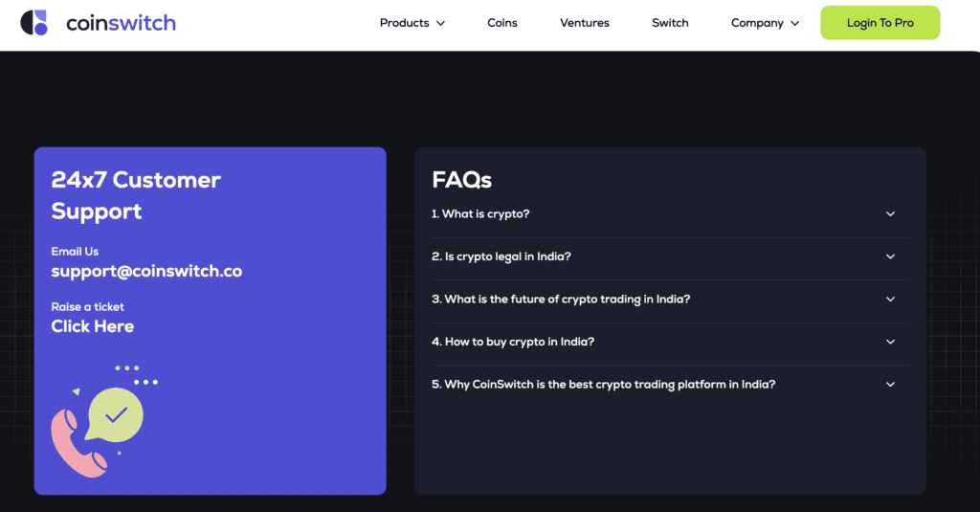Expand 'Why CoinSwitch is the best' question
This screenshot has height=512, width=980.
click(x=669, y=385)
